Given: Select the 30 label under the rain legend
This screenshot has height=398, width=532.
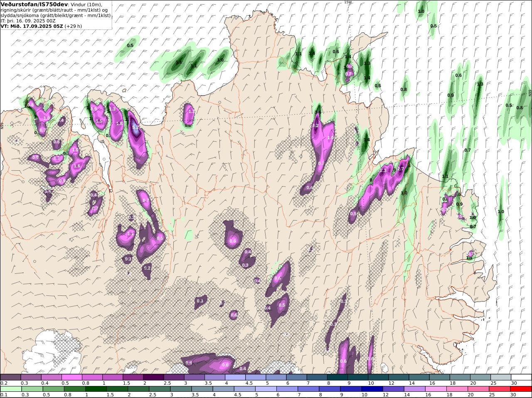Looking at the screenshot, I should click(x=513, y=395).
